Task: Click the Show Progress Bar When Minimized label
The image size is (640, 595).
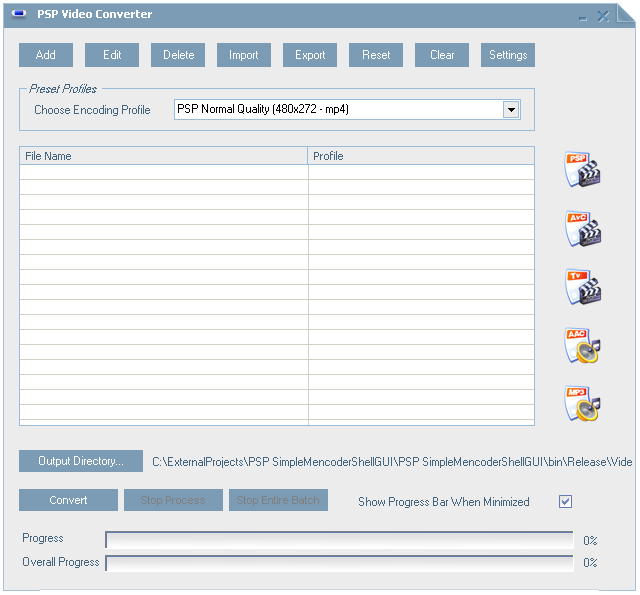Action: (x=444, y=502)
